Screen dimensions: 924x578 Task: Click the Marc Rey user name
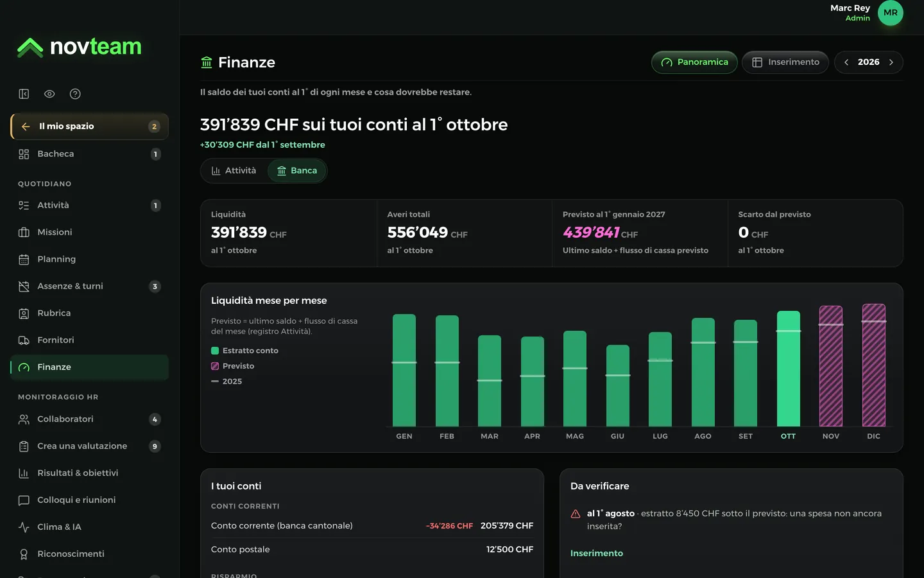(850, 8)
